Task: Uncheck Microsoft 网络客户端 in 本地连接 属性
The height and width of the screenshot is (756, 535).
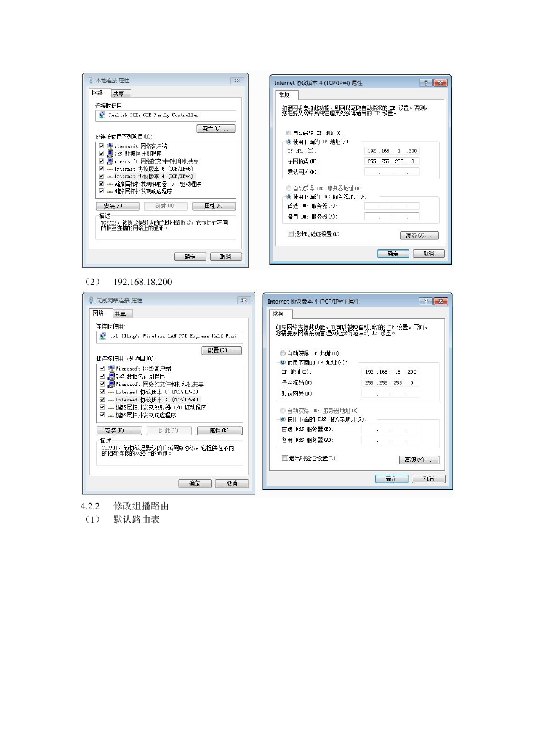Action: (101, 146)
